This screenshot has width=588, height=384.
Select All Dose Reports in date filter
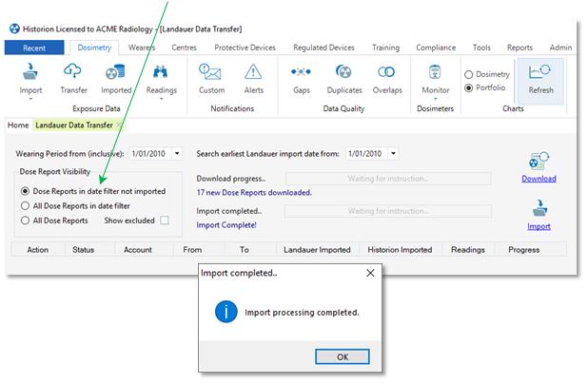pyautogui.click(x=25, y=206)
